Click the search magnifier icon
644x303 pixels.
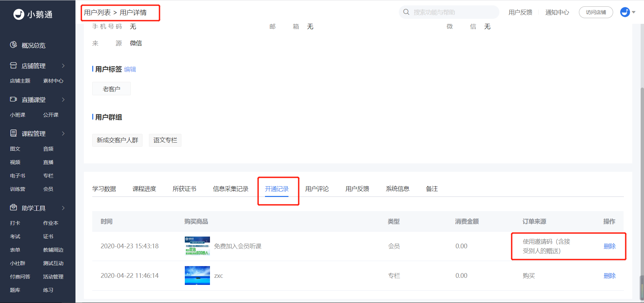[x=406, y=12]
